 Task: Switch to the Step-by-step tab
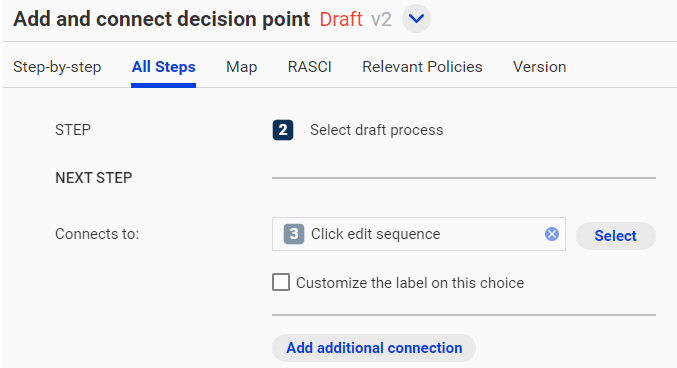pos(57,67)
